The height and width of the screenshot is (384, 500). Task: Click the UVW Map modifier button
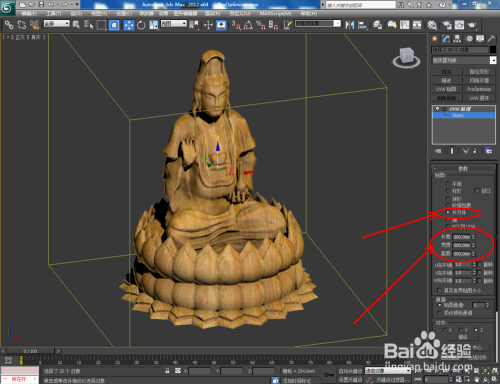[446, 89]
